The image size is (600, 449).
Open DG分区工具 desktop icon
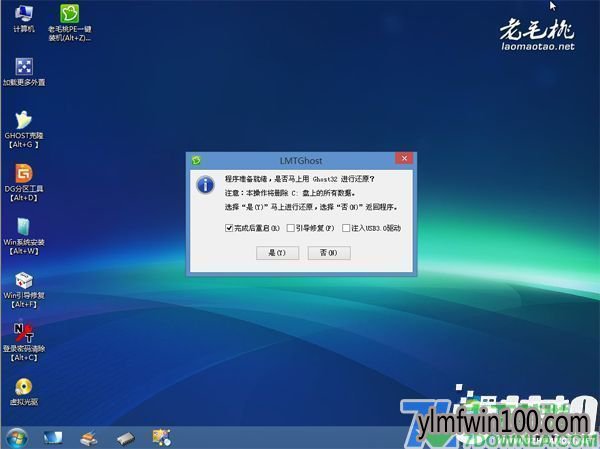pyautogui.click(x=24, y=182)
